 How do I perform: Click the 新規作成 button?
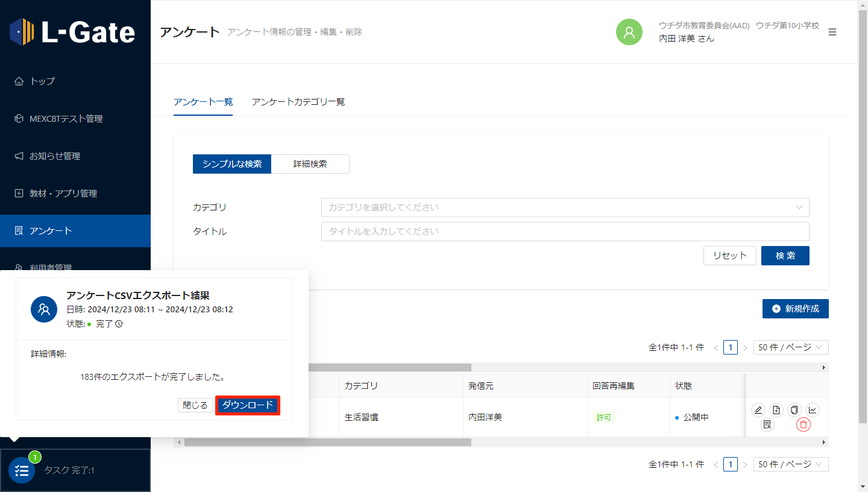pyautogui.click(x=795, y=309)
